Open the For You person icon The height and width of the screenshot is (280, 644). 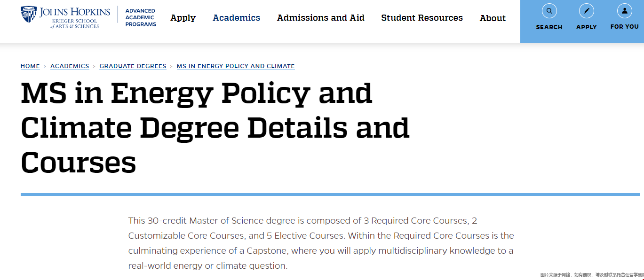624,11
